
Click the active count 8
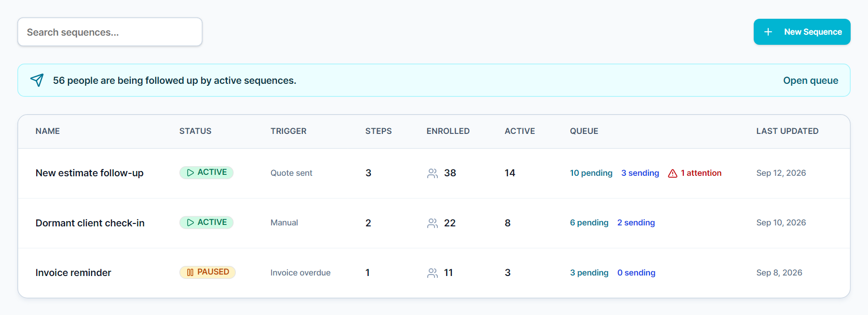pyautogui.click(x=508, y=223)
